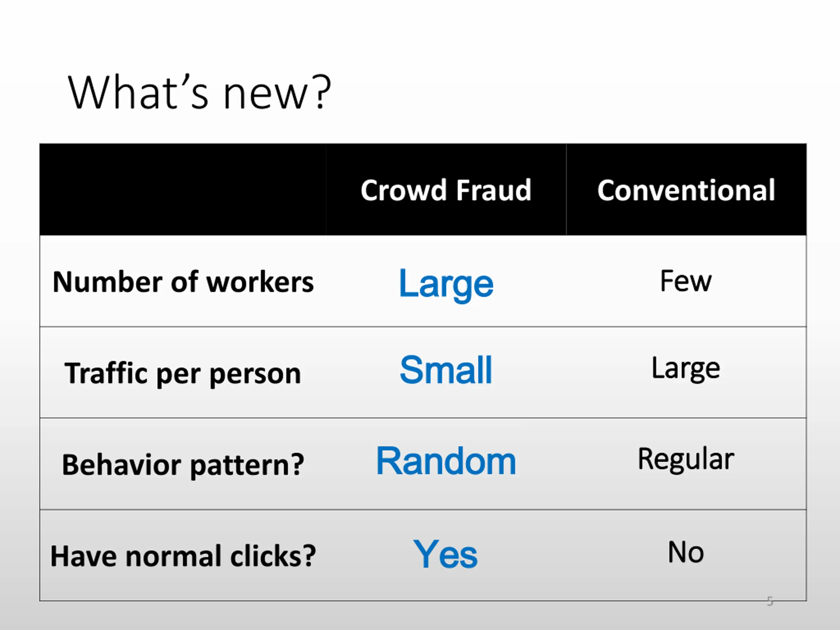Screen dimensions: 840x630
Task: Select the "Few" cell under Conventional
Action: coord(686,282)
